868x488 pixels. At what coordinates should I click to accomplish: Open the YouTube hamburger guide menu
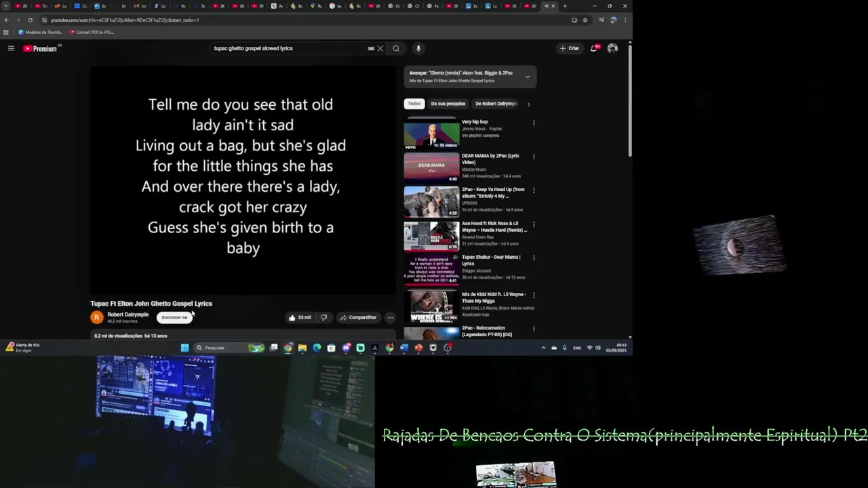(11, 48)
